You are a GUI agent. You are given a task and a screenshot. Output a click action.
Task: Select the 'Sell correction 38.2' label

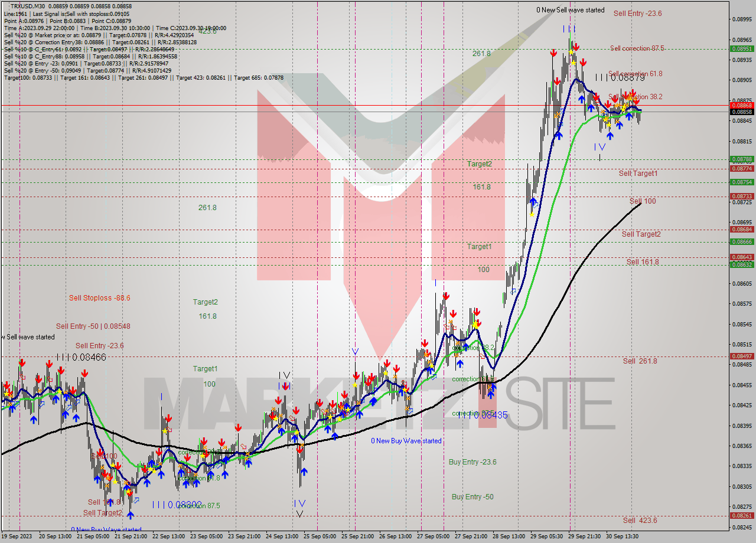(x=635, y=97)
